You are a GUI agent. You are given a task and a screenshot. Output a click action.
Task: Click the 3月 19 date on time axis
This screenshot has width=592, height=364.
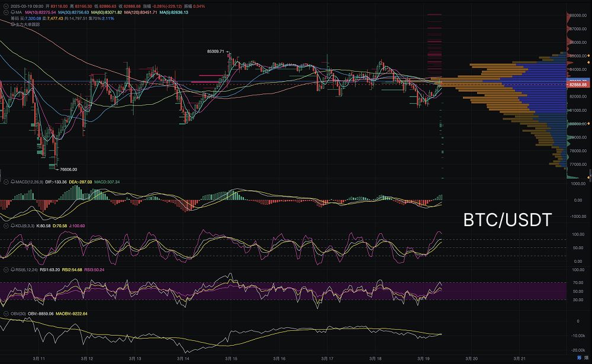(424, 359)
